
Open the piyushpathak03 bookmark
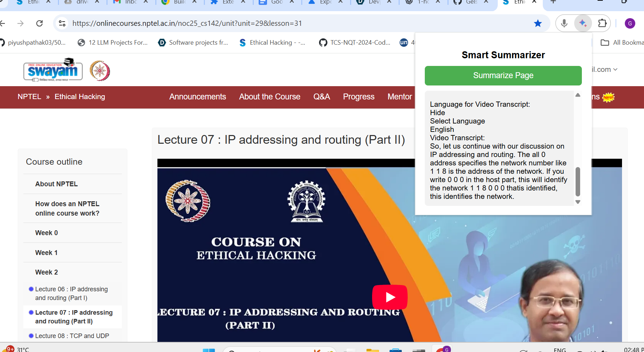(33, 43)
